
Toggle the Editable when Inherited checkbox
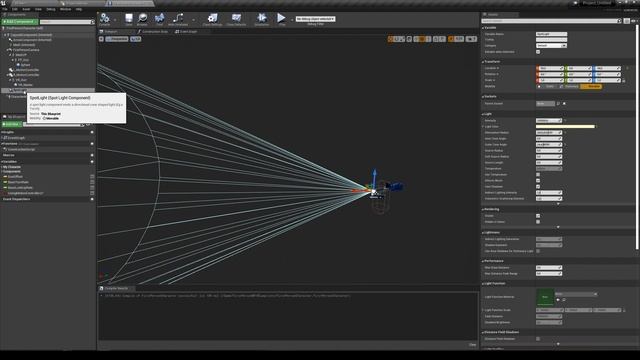click(x=538, y=52)
